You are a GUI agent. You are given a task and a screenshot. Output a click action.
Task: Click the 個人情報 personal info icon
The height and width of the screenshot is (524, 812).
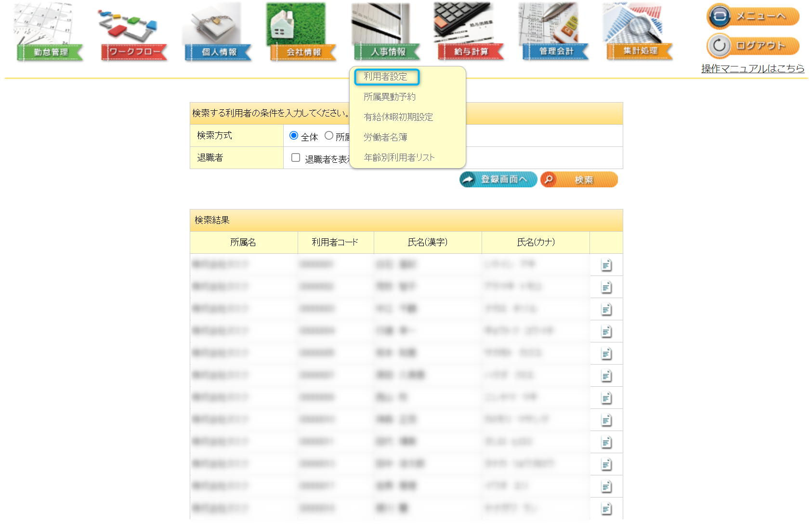(218, 33)
